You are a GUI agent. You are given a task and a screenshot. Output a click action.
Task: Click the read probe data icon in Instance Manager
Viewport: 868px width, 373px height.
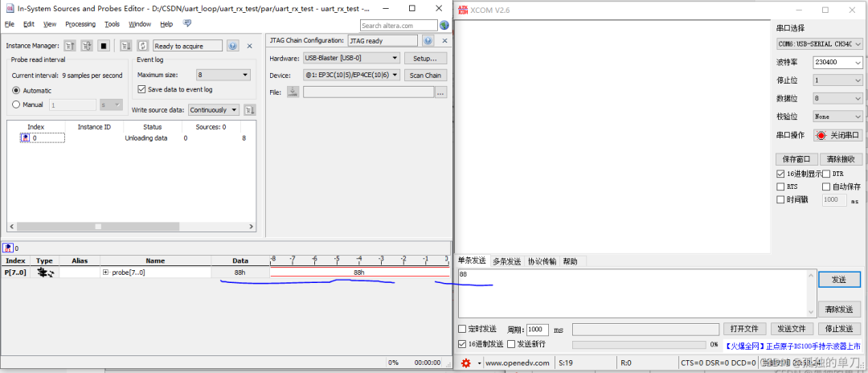70,46
